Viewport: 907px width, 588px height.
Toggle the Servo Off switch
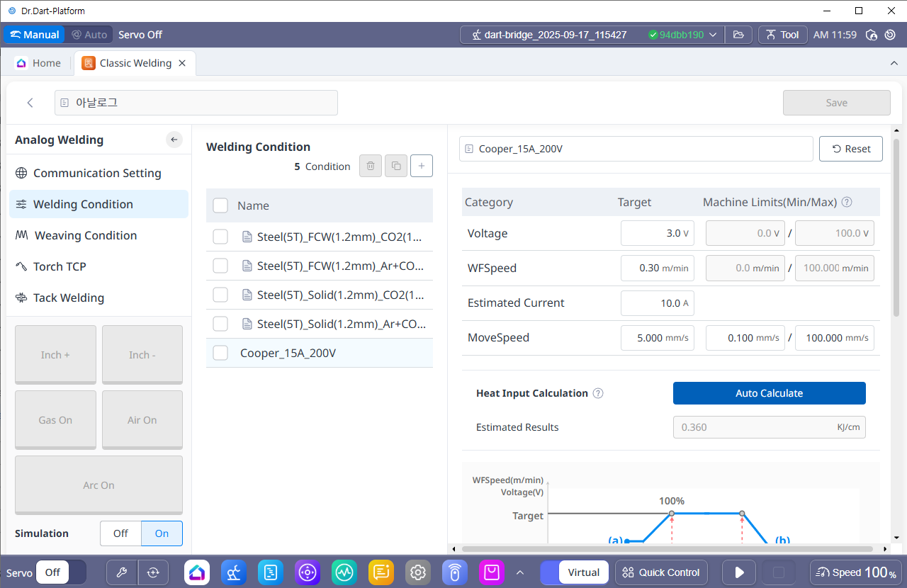pyautogui.click(x=61, y=572)
